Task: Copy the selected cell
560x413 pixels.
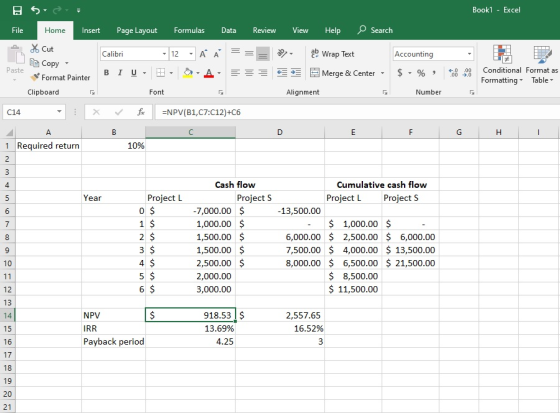Action: click(x=45, y=63)
